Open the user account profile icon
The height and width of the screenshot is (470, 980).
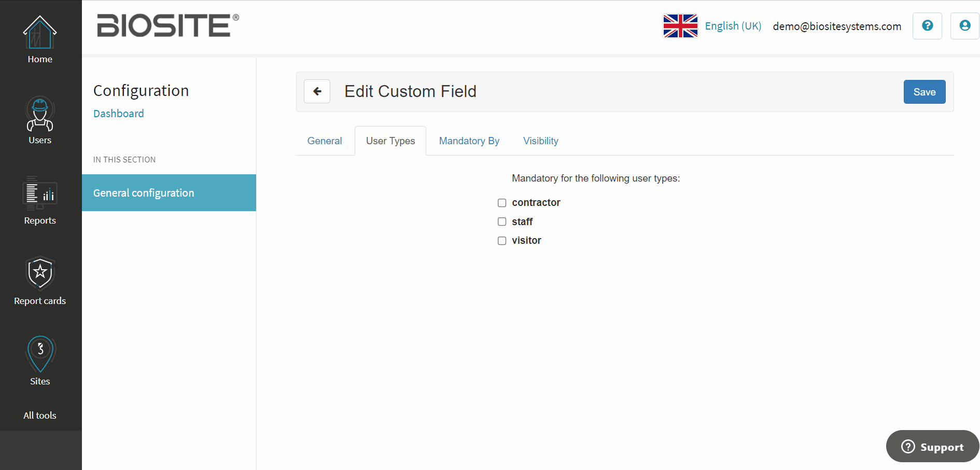point(964,26)
